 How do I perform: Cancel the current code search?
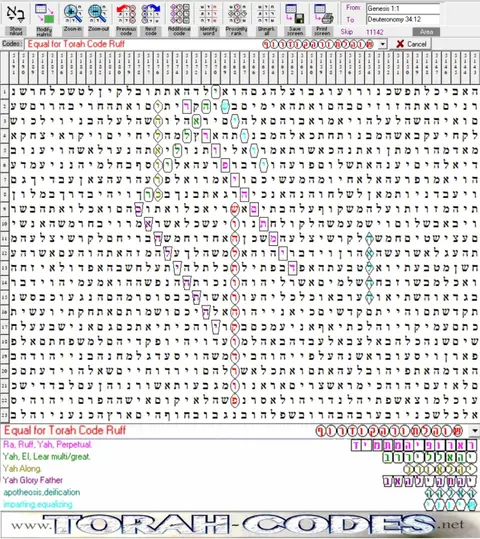click(411, 44)
